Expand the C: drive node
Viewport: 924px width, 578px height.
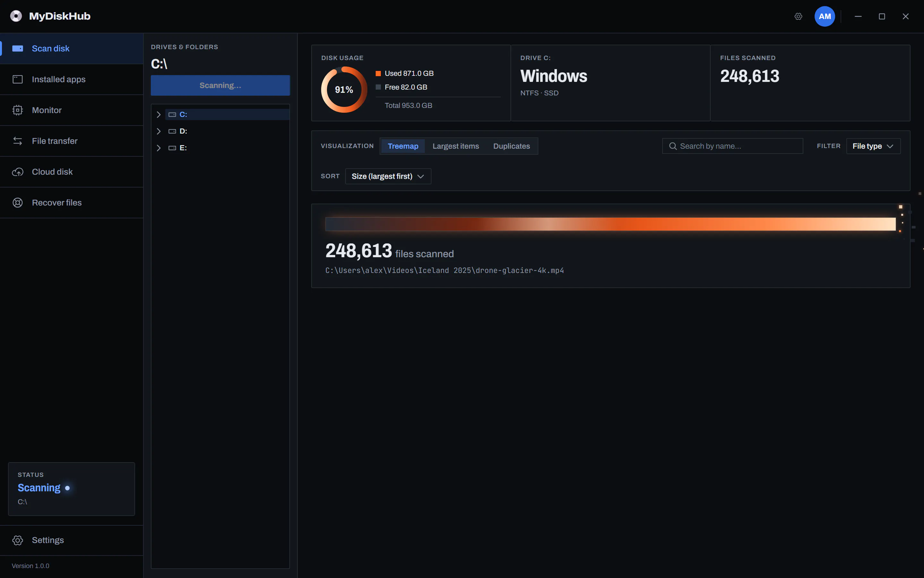click(158, 115)
